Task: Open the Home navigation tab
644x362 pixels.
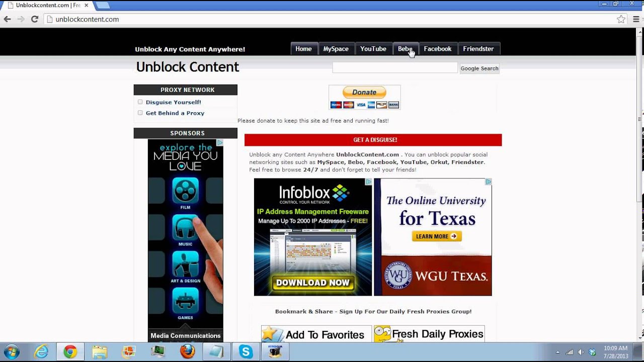Action: [x=303, y=49]
